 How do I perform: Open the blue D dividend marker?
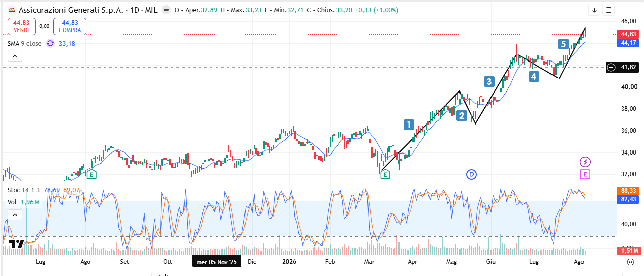point(471,175)
